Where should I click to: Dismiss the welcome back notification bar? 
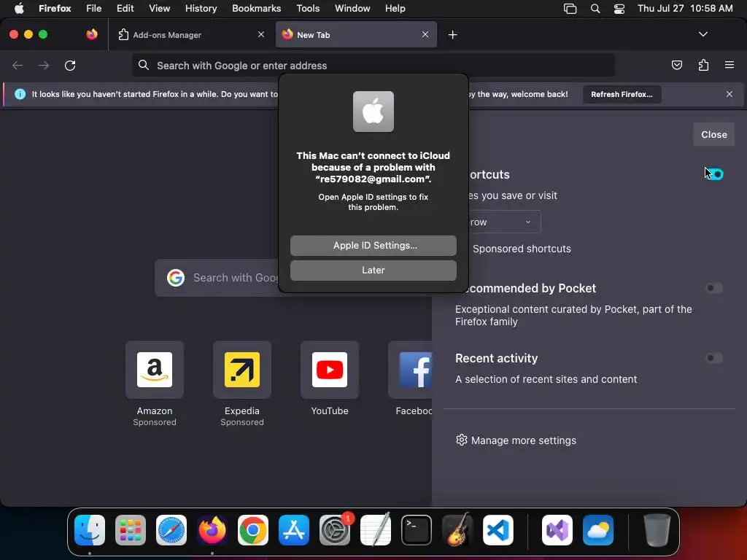(729, 94)
